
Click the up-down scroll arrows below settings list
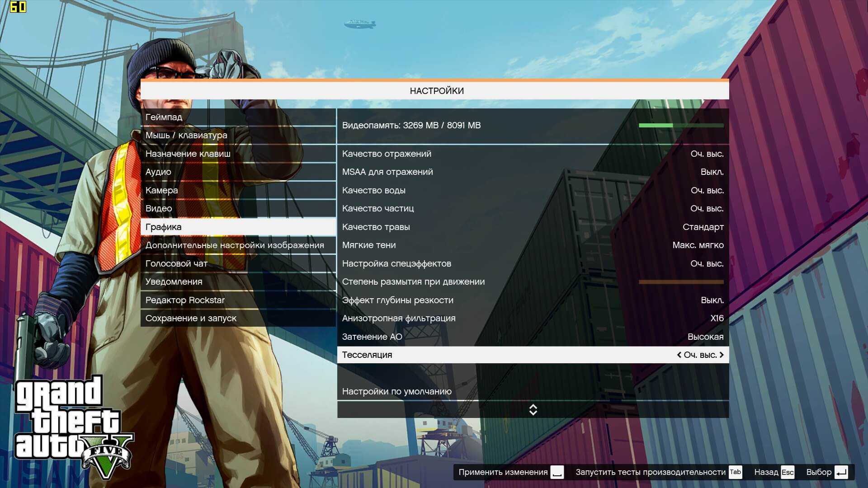(533, 410)
